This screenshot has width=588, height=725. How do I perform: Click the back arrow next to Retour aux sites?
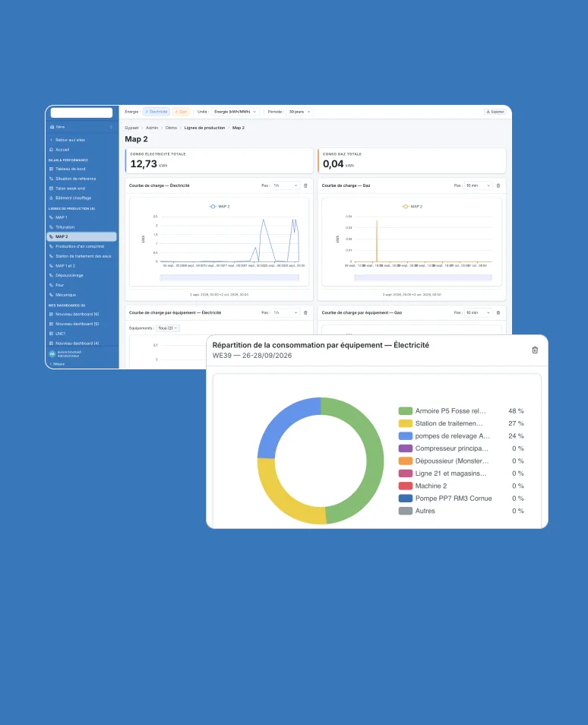(52, 140)
